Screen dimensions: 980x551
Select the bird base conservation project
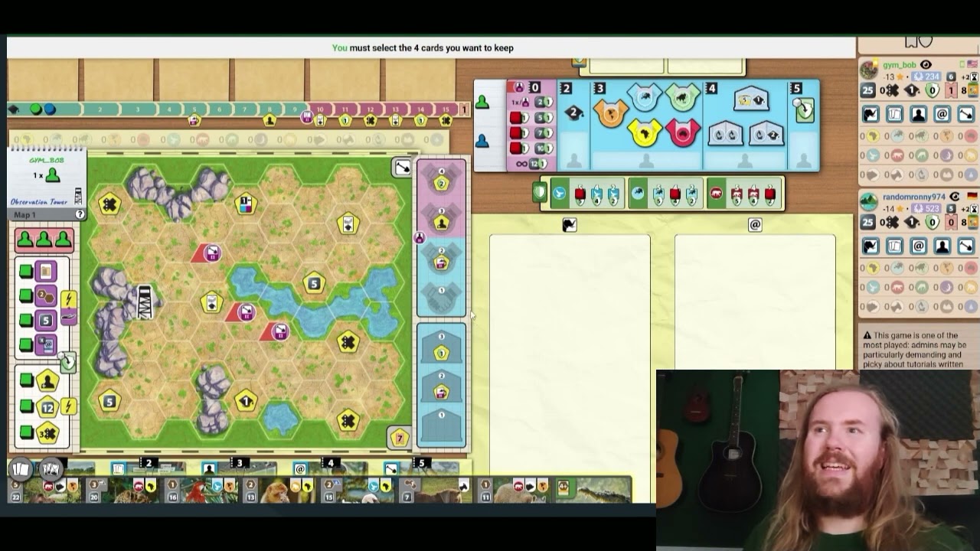[x=588, y=194]
